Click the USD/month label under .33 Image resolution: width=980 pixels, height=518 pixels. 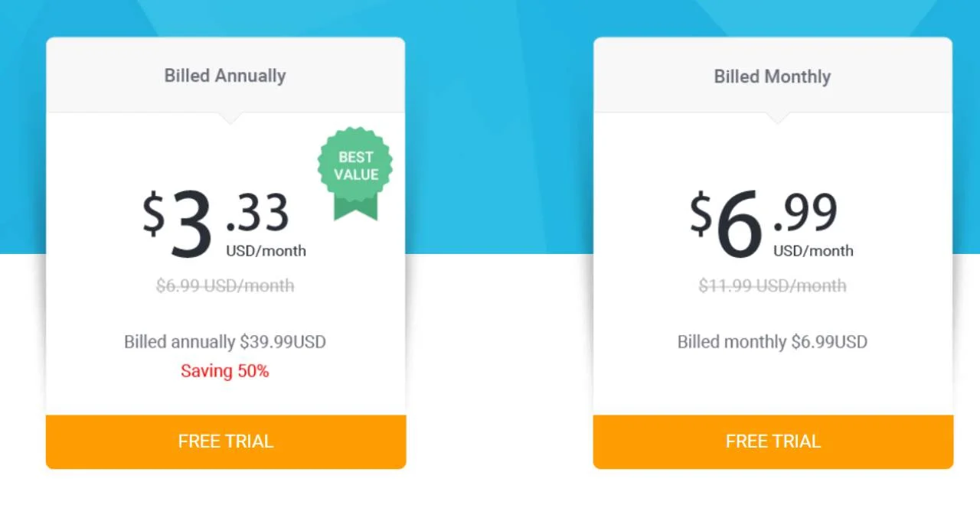pos(266,251)
